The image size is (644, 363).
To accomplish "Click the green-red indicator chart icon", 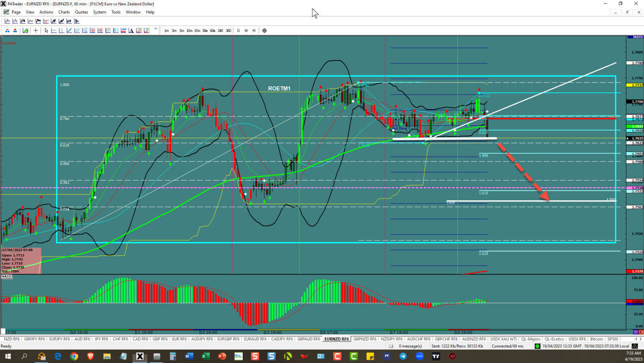I will click(25, 30).
